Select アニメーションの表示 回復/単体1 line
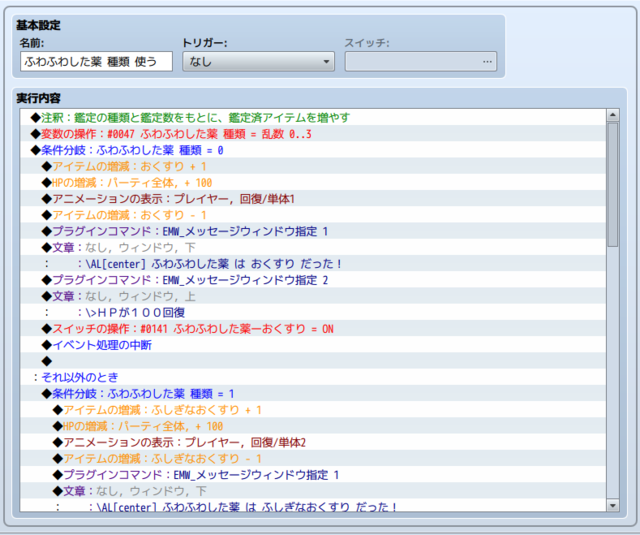This screenshot has height=535, width=640. (313, 199)
